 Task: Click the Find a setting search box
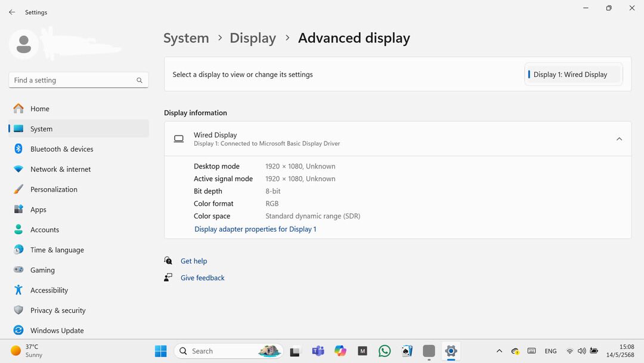coord(79,80)
